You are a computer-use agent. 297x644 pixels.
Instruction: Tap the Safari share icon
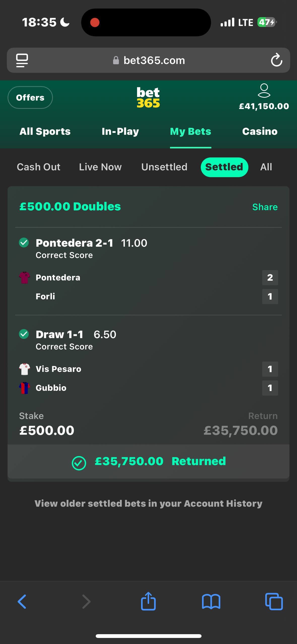[148, 601]
